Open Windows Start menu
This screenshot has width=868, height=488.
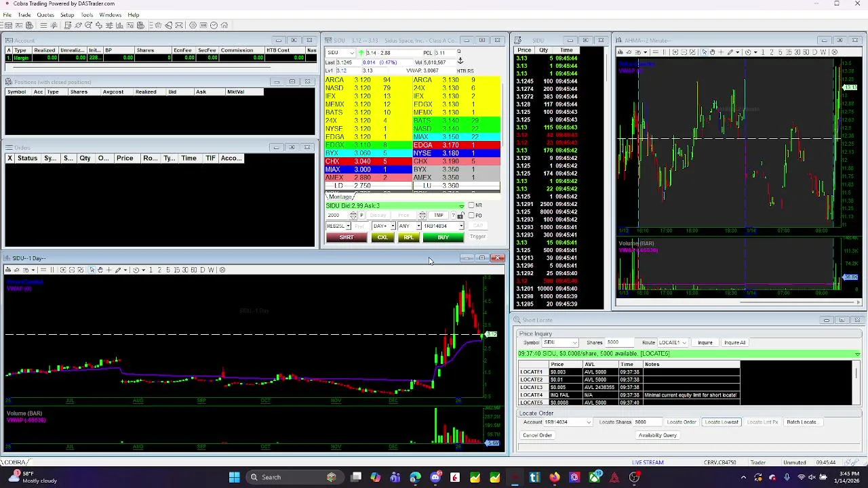click(x=234, y=477)
